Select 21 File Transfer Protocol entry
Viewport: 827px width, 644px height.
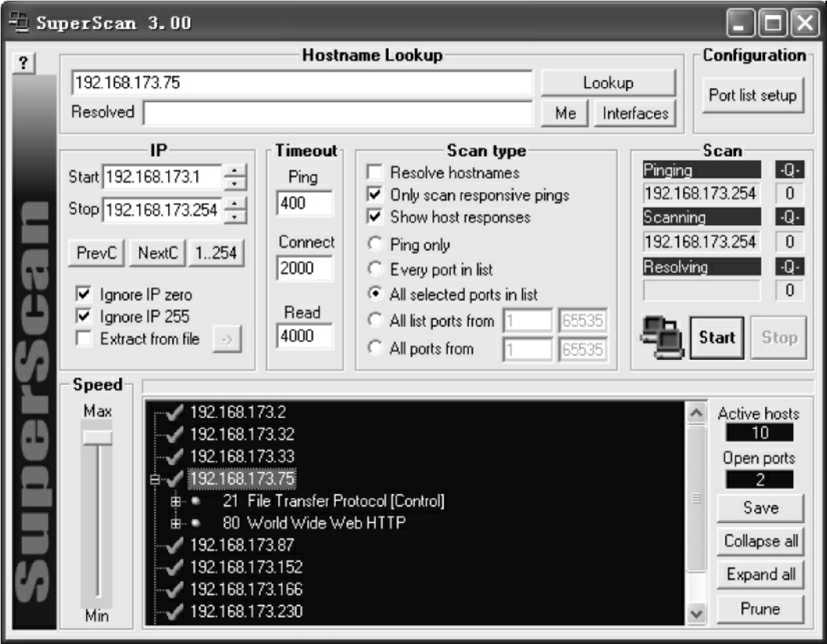coord(333,502)
